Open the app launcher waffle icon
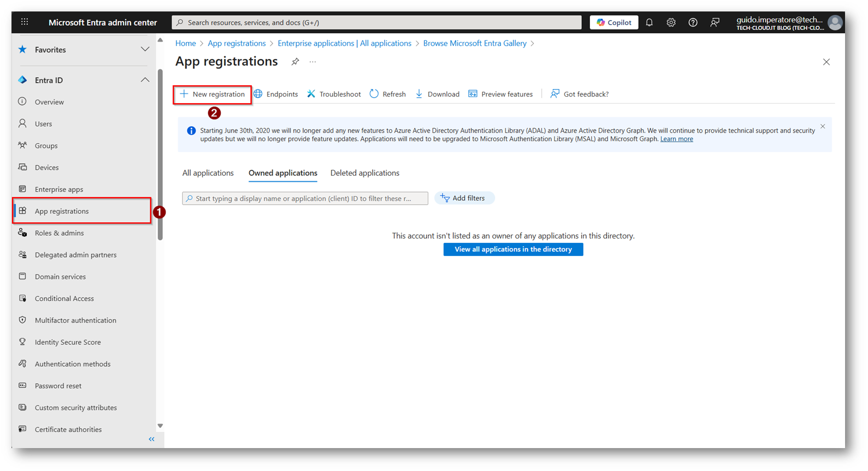Screen dimensions: 868x471 (x=25, y=22)
